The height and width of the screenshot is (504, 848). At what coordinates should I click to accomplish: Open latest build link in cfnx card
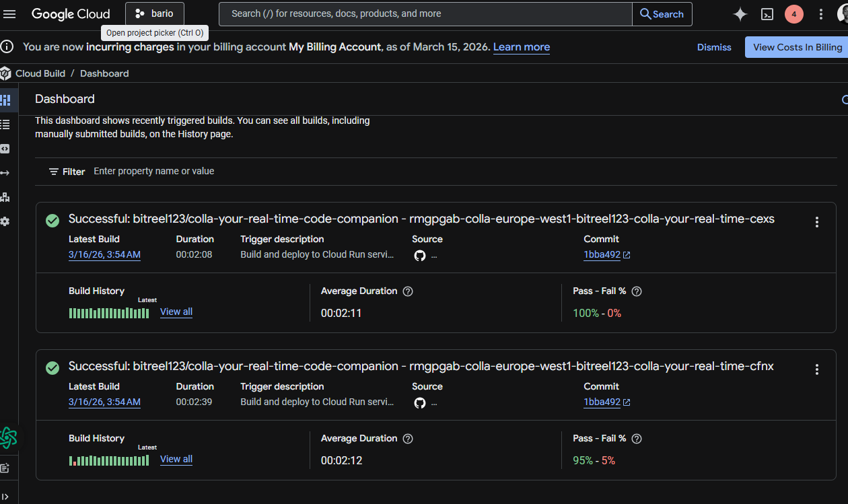(x=104, y=402)
